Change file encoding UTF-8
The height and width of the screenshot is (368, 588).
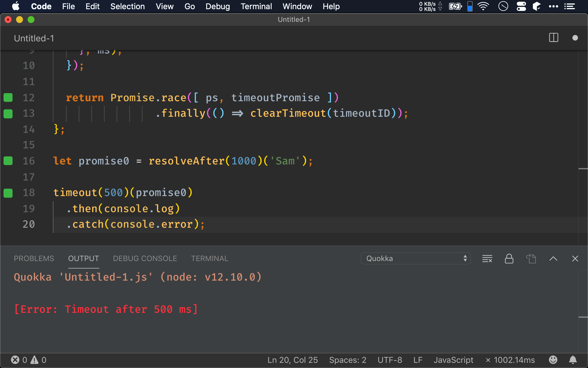[390, 360]
